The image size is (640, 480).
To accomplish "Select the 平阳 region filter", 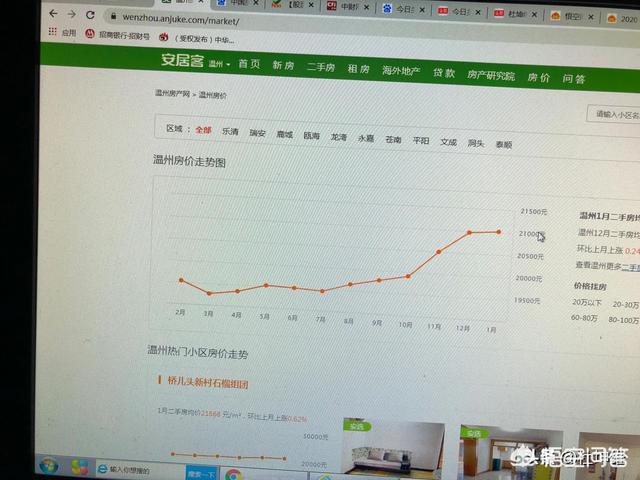I will tap(421, 141).
